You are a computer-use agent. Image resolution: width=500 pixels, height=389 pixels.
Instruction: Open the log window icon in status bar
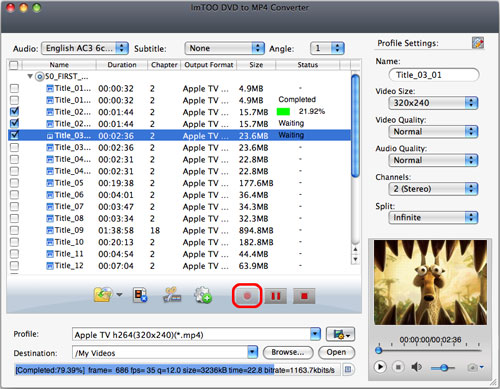tap(347, 369)
